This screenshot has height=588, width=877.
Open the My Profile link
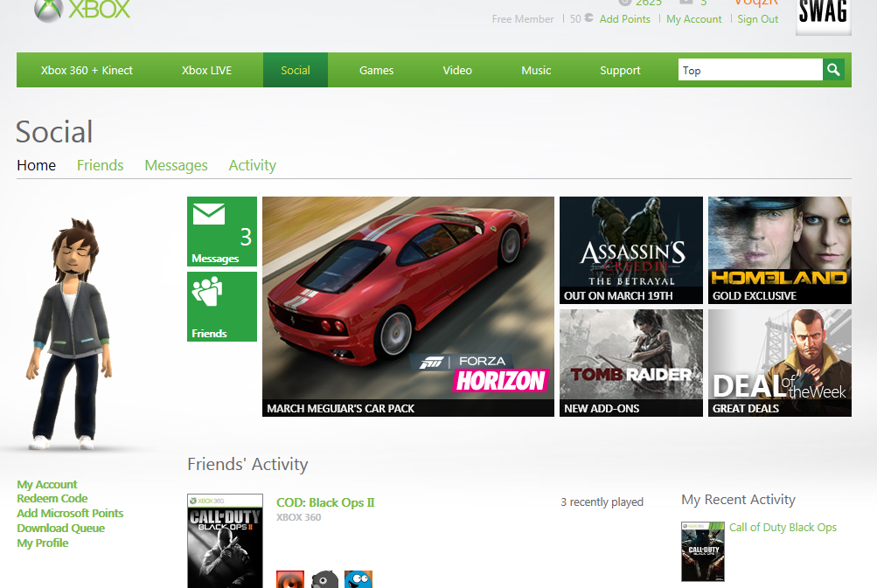(x=43, y=543)
